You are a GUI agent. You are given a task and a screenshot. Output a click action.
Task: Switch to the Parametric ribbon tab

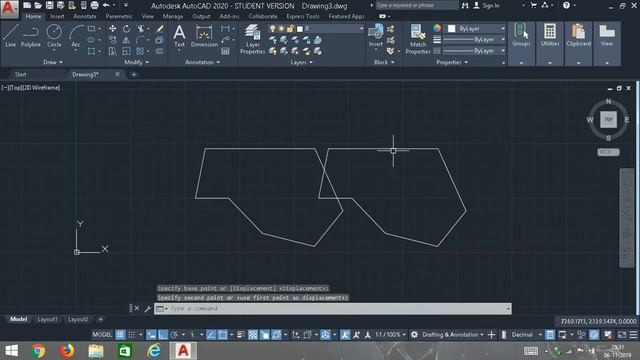pos(119,16)
